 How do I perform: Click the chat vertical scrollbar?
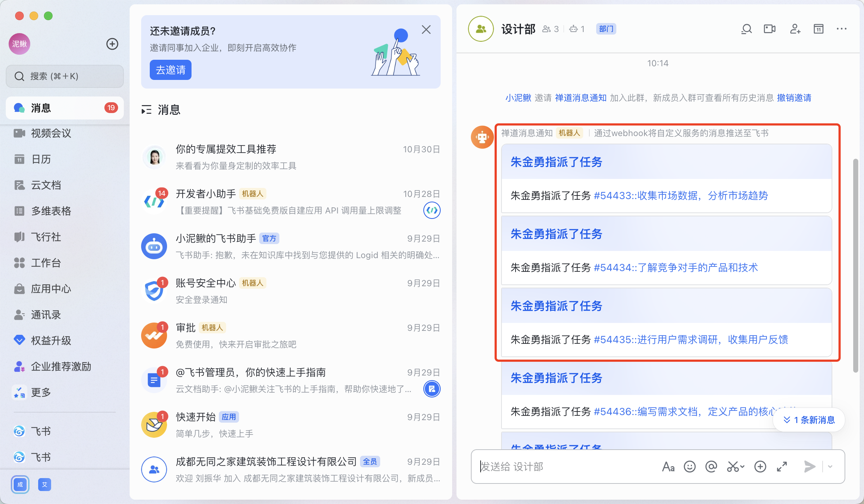coord(855,265)
